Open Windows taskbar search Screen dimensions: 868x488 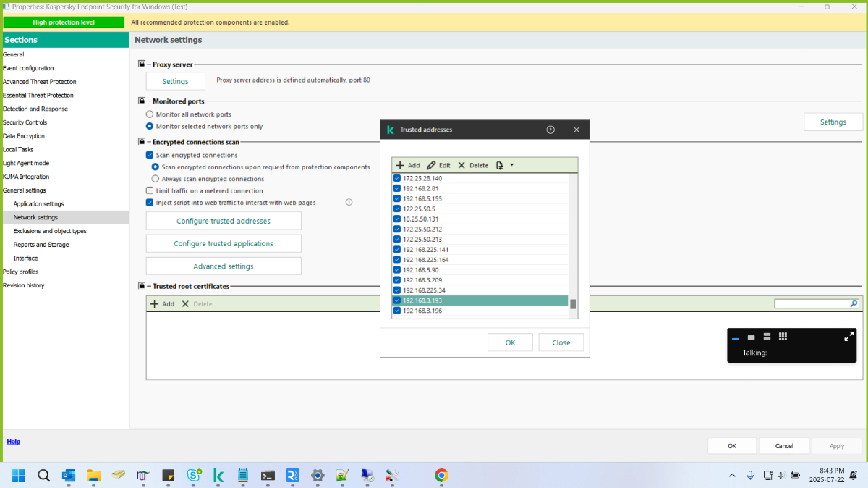[43, 476]
